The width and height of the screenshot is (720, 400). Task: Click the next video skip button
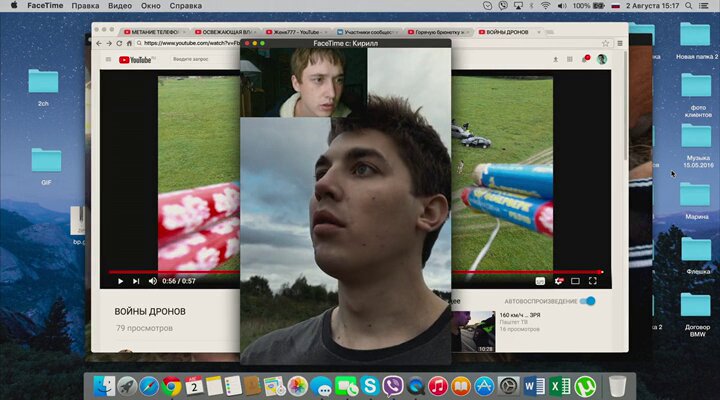(x=137, y=281)
